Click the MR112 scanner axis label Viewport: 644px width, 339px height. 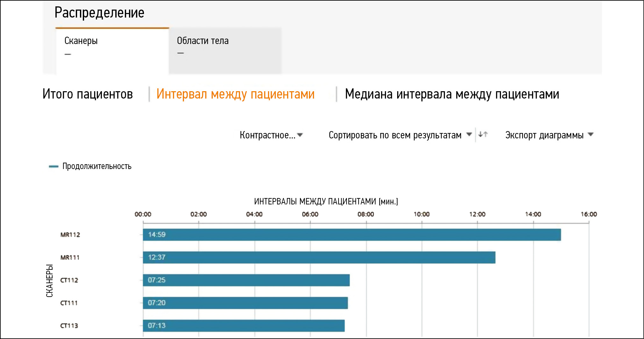click(x=70, y=235)
